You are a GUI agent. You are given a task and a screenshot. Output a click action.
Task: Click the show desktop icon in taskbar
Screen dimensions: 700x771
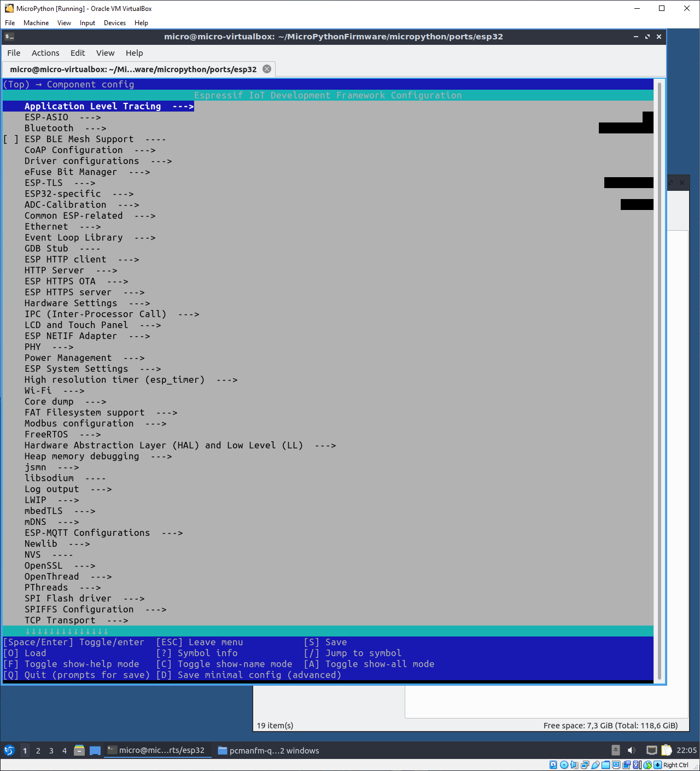point(95,750)
